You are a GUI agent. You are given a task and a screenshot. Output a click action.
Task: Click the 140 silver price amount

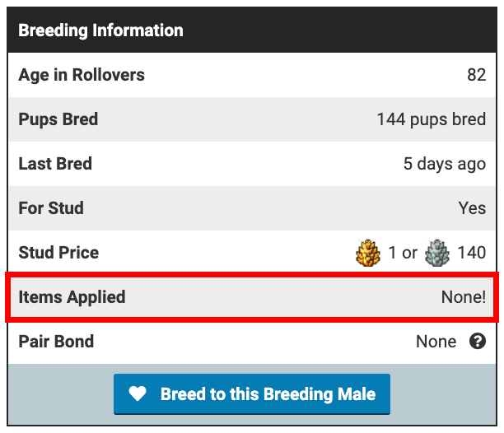(471, 253)
